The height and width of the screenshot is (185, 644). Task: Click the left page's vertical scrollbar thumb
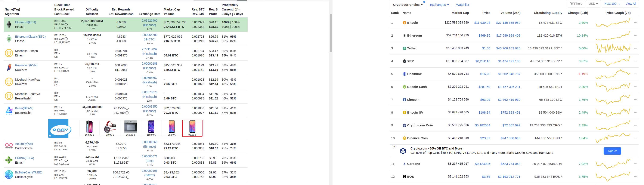tap(331, 33)
